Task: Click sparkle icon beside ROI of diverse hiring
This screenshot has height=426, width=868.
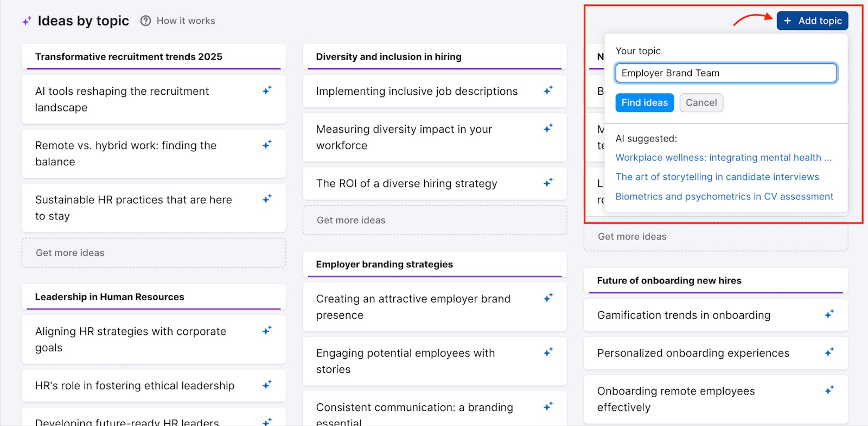Action: tap(548, 183)
